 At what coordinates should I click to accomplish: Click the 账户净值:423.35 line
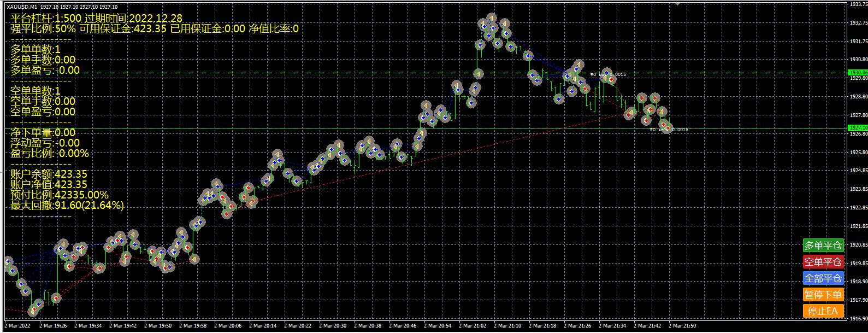(49, 185)
